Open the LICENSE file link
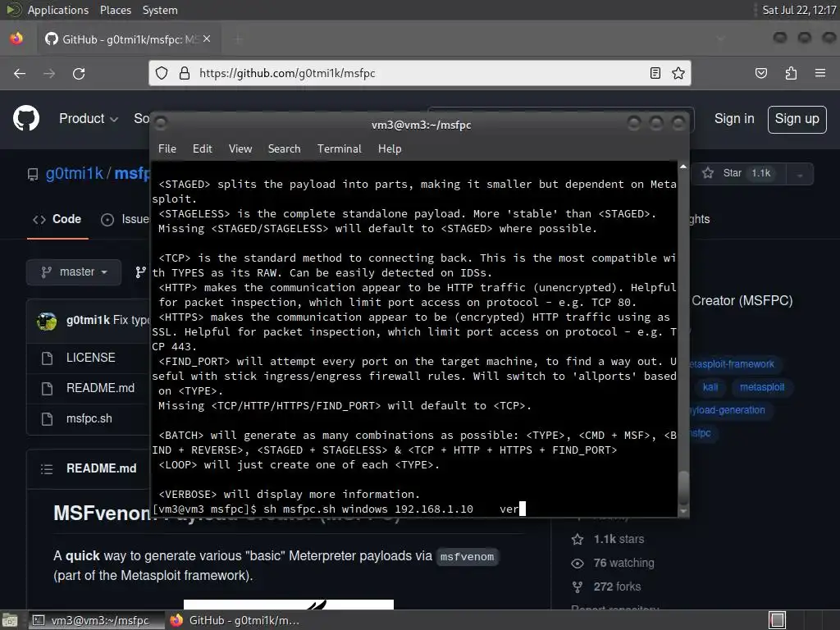 pyautogui.click(x=90, y=358)
